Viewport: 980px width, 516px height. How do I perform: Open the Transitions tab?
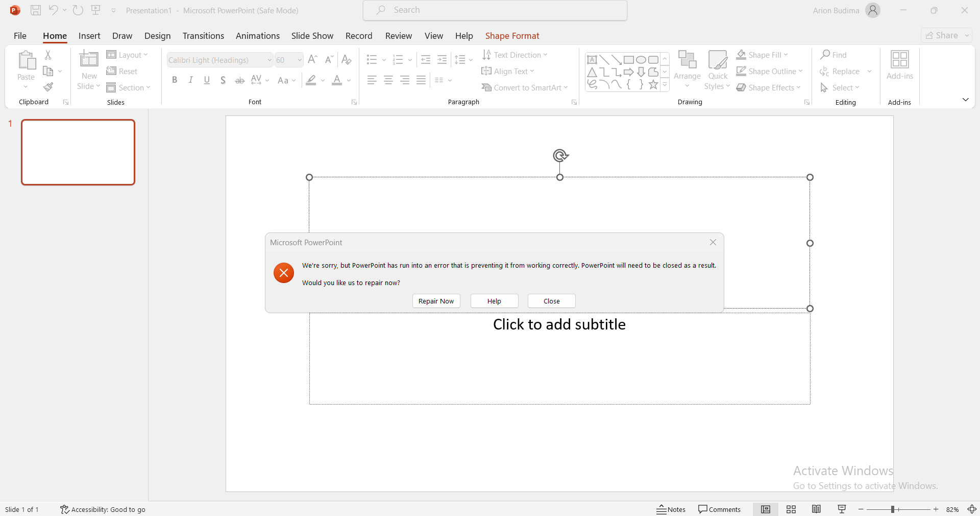click(x=203, y=36)
